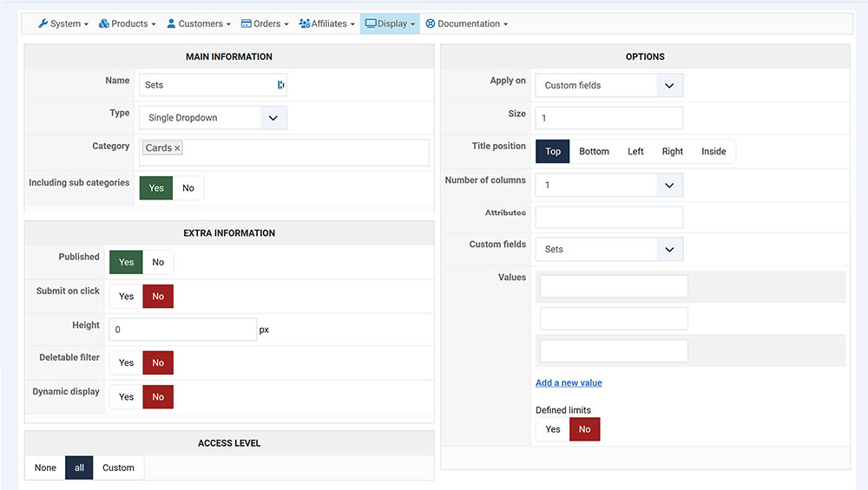Screen dimensions: 868x490
Task: Set Title position to Bottom
Action: pyautogui.click(x=594, y=151)
